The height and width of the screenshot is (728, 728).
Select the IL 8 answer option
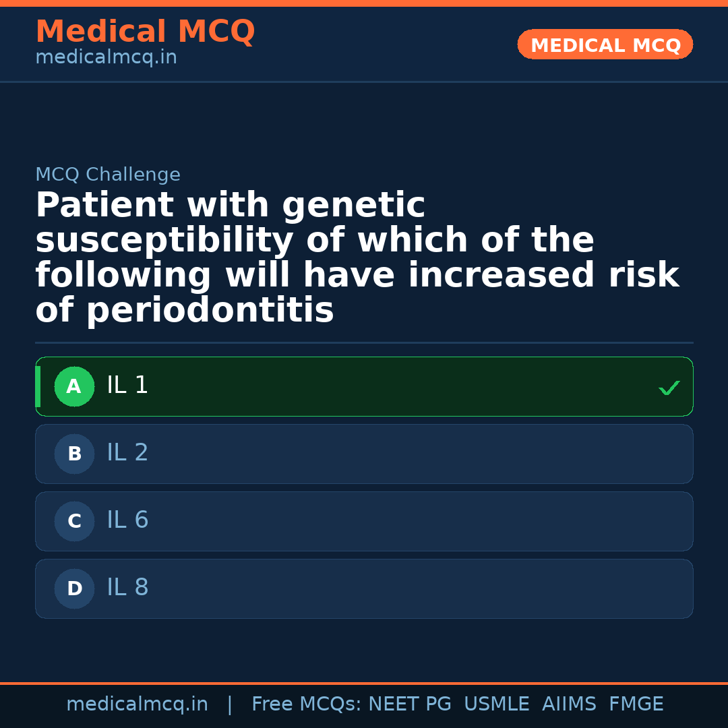pos(127,588)
